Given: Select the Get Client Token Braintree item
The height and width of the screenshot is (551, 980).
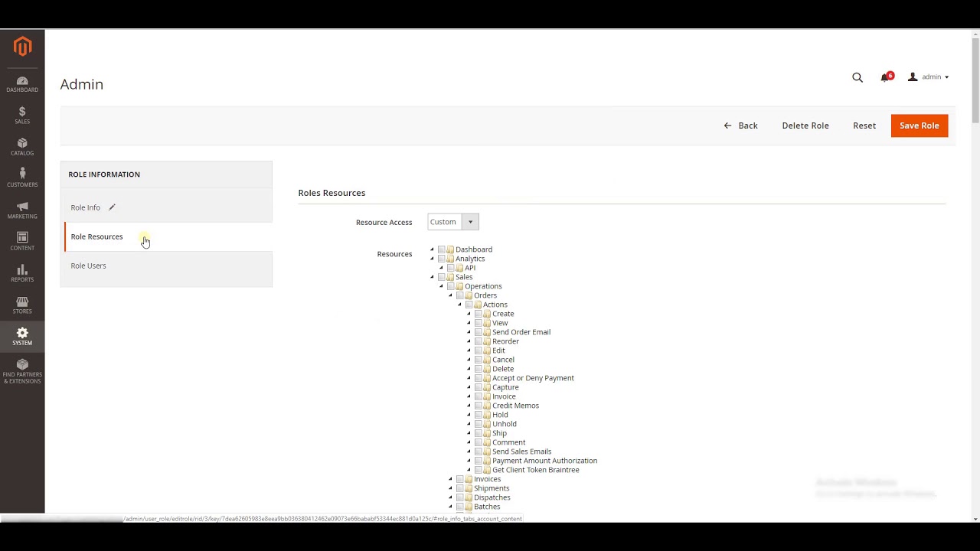Looking at the screenshot, I should (x=536, y=470).
